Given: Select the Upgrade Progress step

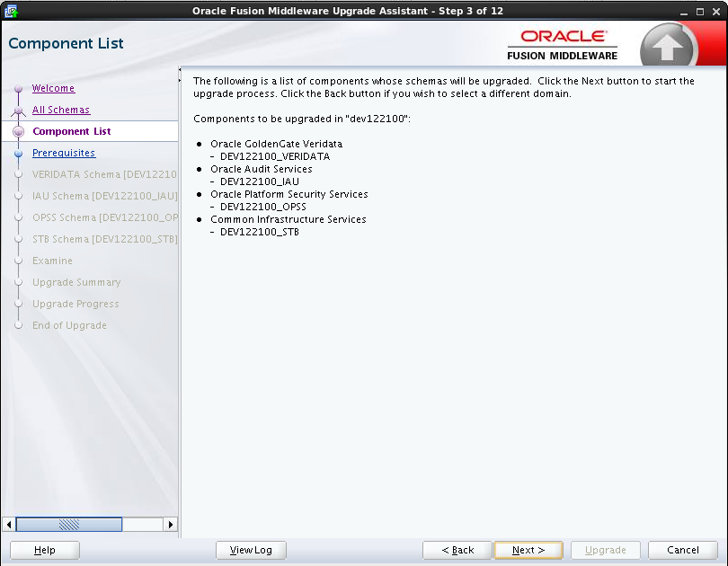Looking at the screenshot, I should [75, 304].
